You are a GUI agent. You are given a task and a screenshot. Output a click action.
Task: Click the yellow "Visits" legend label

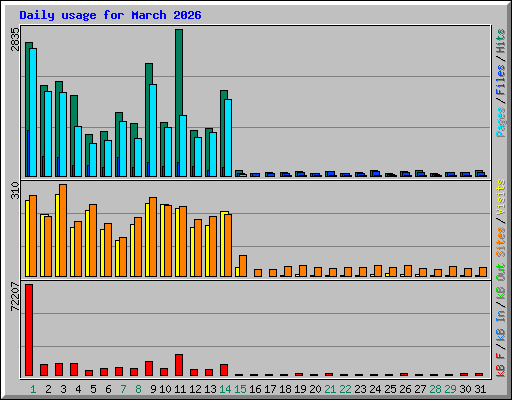[501, 198]
